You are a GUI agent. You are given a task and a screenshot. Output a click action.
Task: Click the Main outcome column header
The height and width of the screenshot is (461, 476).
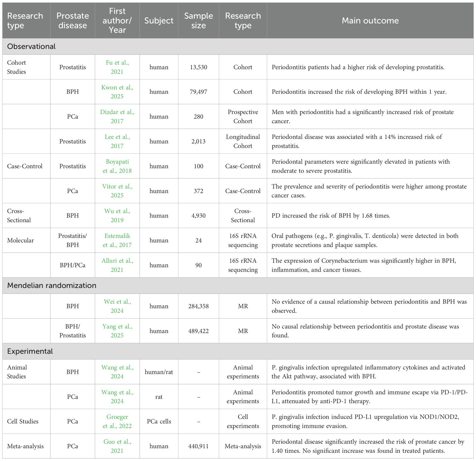point(370,21)
